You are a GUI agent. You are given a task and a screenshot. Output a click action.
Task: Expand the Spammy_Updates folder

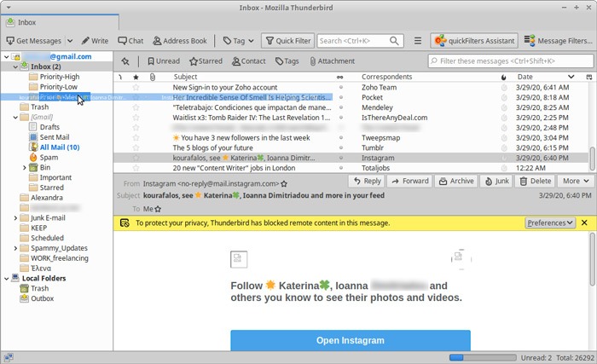[15, 248]
